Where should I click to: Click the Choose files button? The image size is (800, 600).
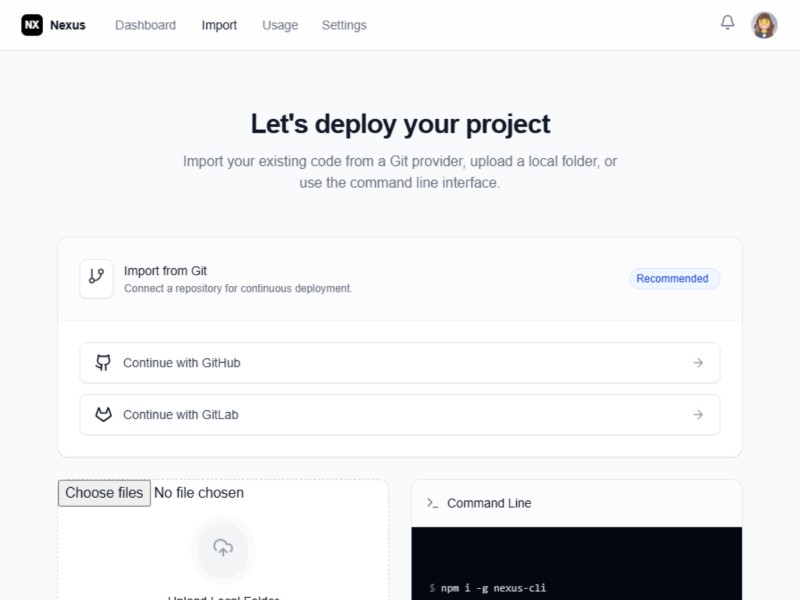coord(104,492)
